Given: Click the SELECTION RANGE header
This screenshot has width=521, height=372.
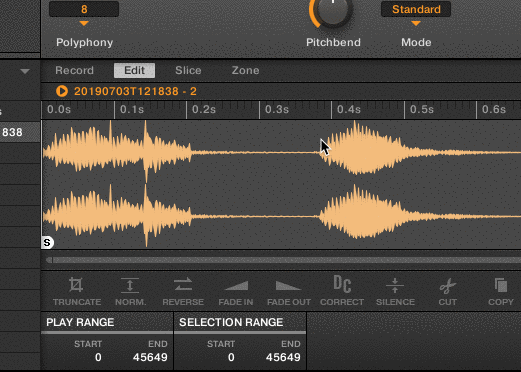Looking at the screenshot, I should [231, 322].
